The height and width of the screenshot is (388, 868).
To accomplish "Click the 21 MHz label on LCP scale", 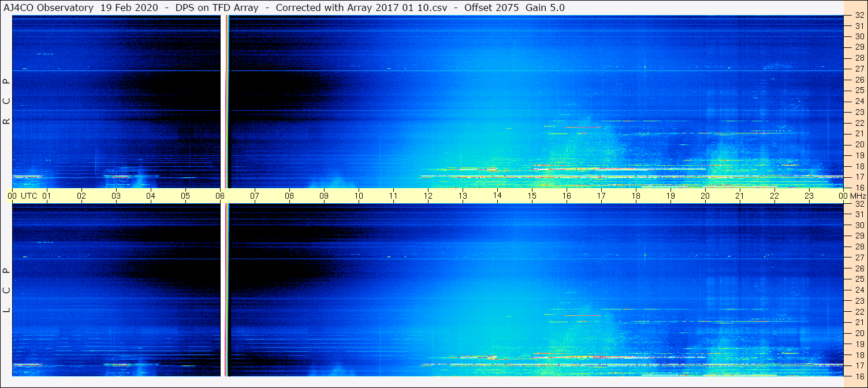I will [859, 322].
